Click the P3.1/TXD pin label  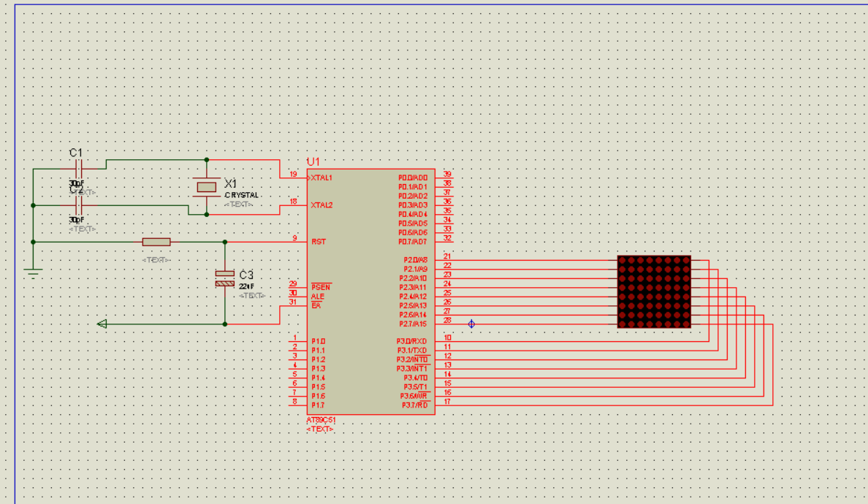click(x=412, y=351)
